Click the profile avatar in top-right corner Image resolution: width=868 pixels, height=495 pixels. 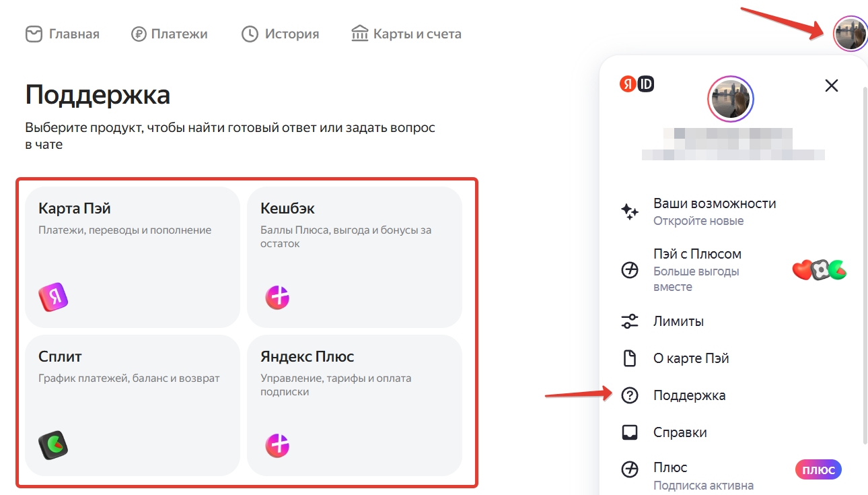click(850, 33)
